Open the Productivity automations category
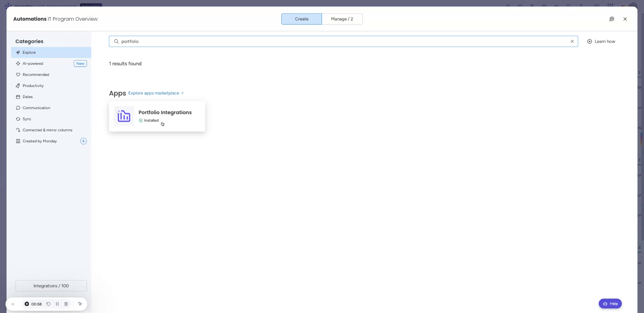The height and width of the screenshot is (313, 644). [x=33, y=85]
